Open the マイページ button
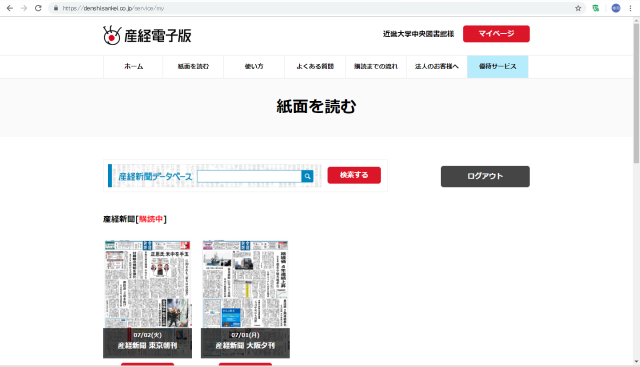The width and height of the screenshot is (640, 367). pyautogui.click(x=496, y=33)
